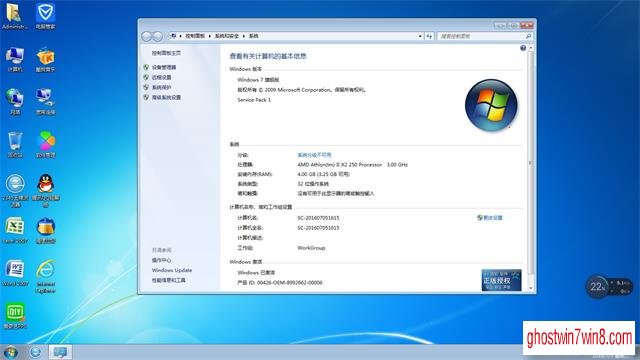The image size is (640, 360).
Task: Open System protection (系统保护) link
Action: pyautogui.click(x=162, y=88)
